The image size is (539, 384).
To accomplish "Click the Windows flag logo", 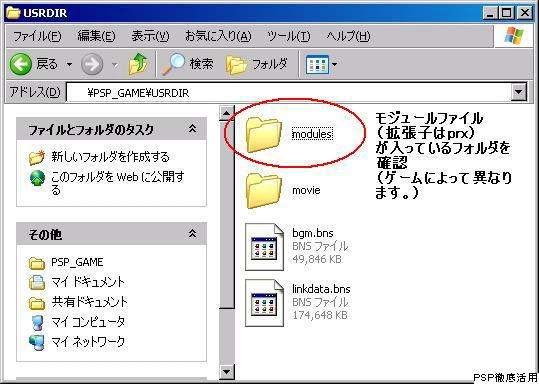I will (x=514, y=36).
